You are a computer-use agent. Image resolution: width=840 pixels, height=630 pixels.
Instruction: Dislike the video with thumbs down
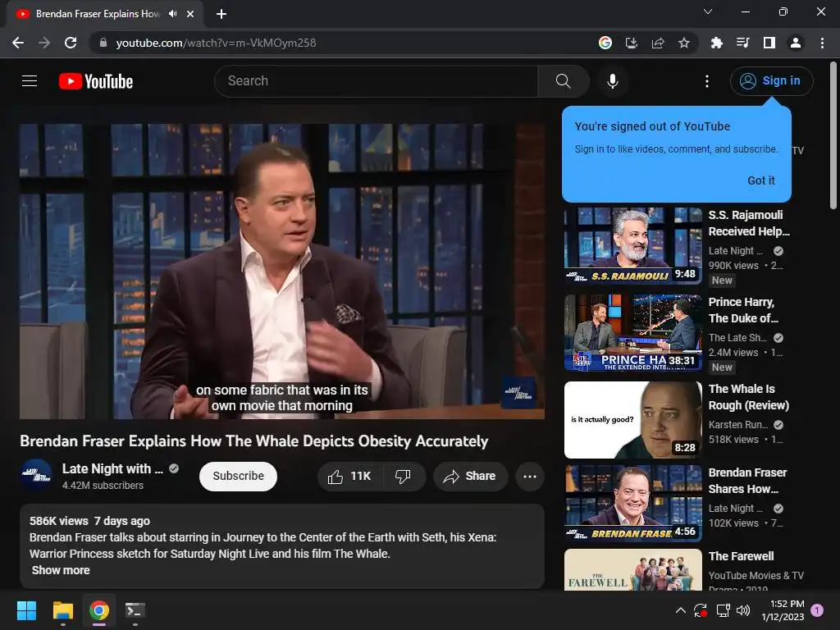(403, 477)
